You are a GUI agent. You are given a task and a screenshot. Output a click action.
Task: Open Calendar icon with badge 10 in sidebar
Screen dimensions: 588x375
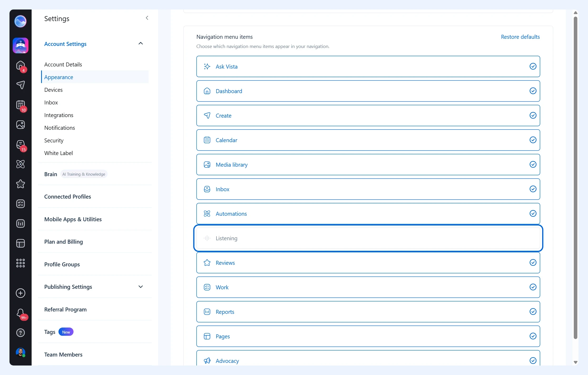21,105
